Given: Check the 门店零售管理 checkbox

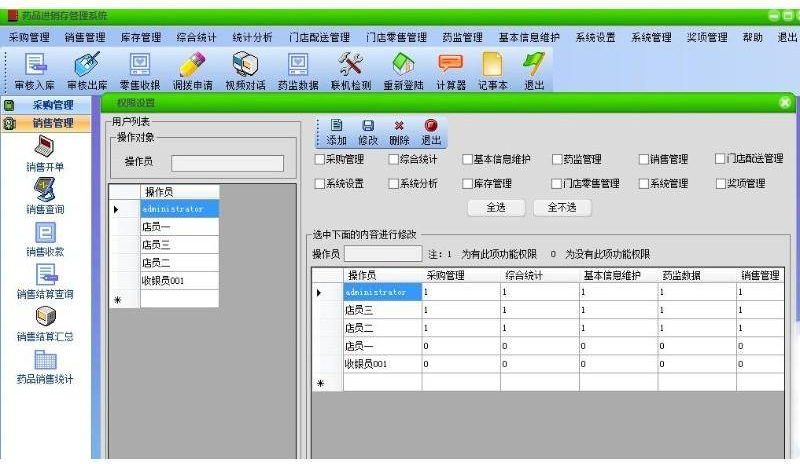Looking at the screenshot, I should [557, 183].
